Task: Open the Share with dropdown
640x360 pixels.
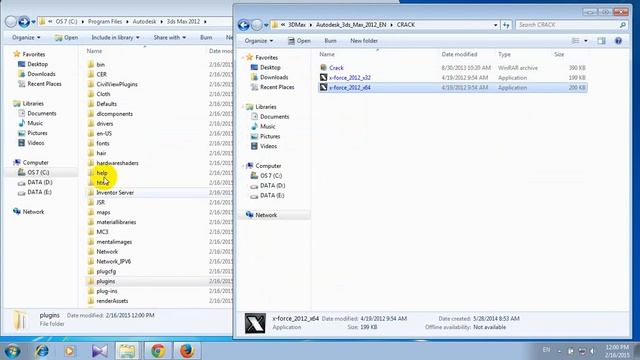Action: (x=169, y=38)
